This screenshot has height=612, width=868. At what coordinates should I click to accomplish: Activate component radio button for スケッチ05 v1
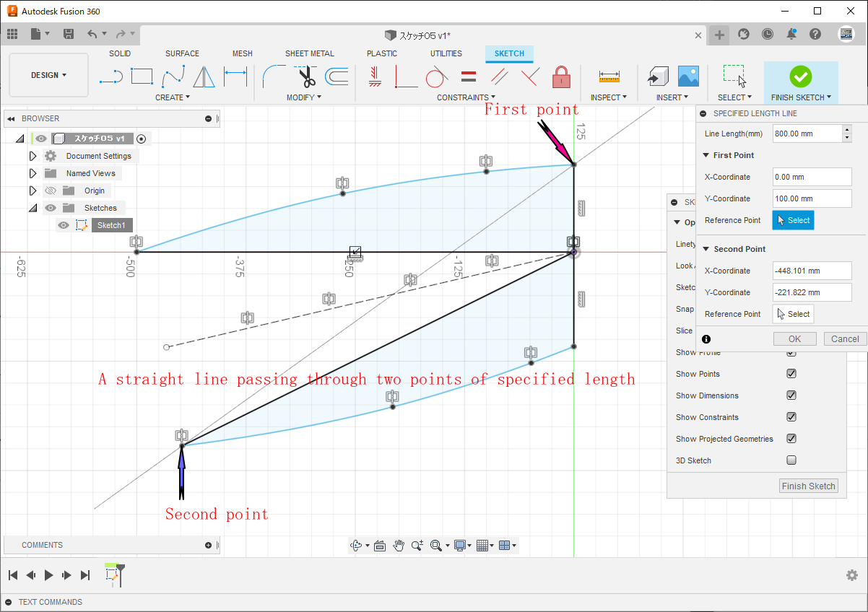(x=141, y=139)
